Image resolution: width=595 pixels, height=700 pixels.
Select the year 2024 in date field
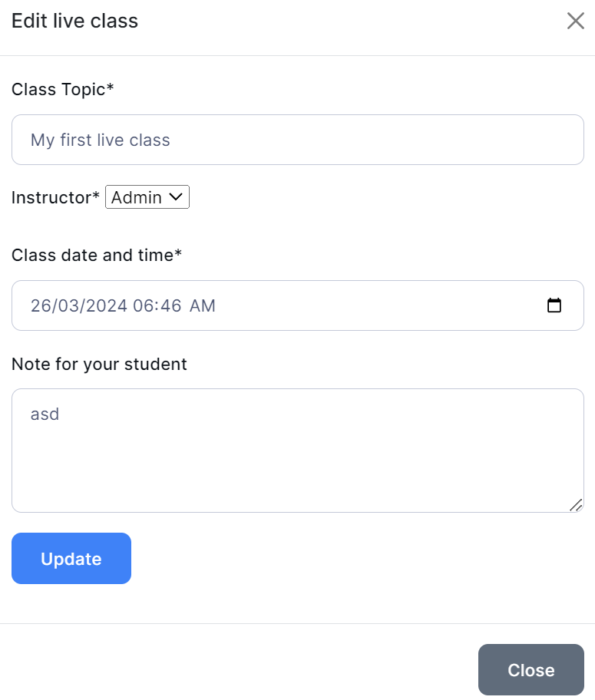pyautogui.click(x=106, y=305)
